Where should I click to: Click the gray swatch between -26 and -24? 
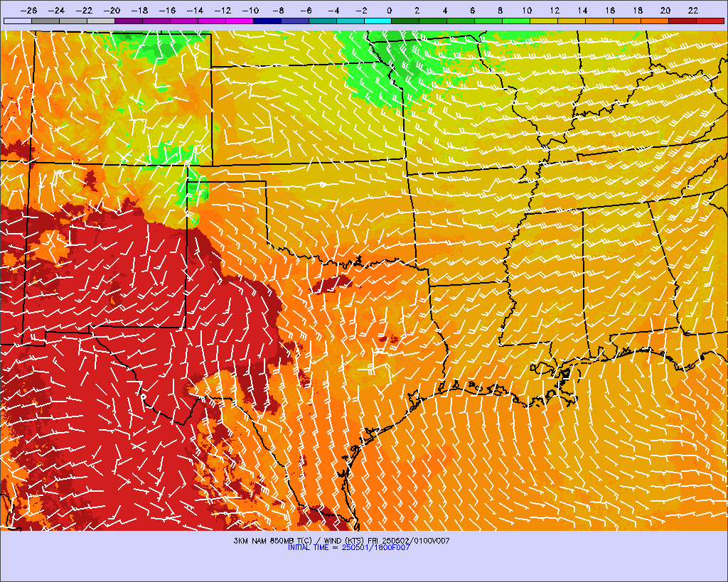(45, 21)
